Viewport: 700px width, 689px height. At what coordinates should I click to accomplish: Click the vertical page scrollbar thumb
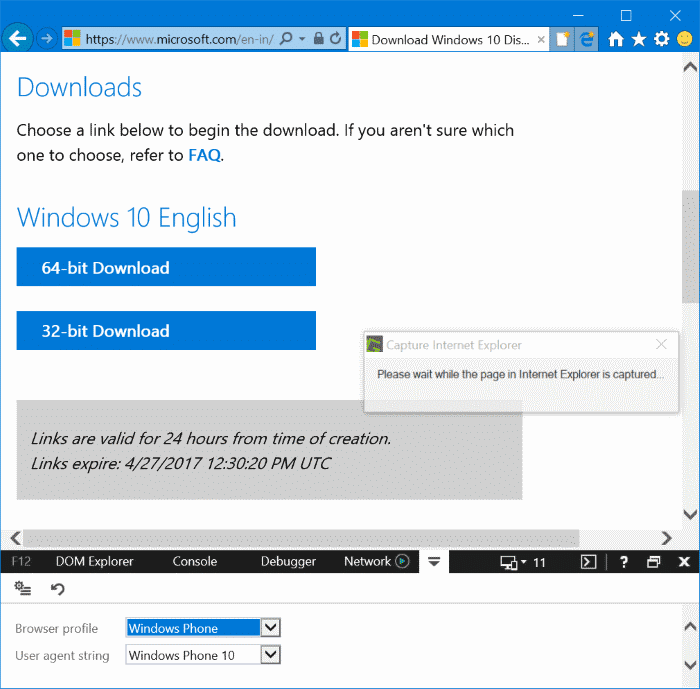pyautogui.click(x=690, y=247)
